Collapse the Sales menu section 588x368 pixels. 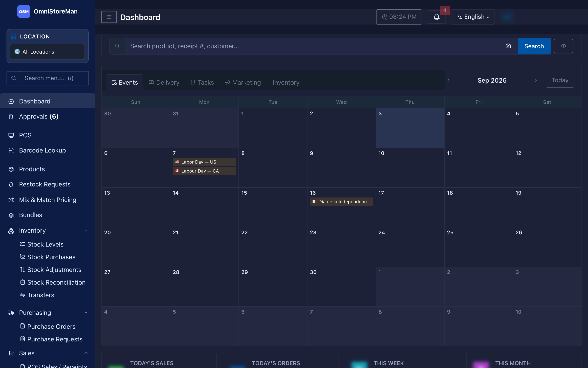pos(86,353)
